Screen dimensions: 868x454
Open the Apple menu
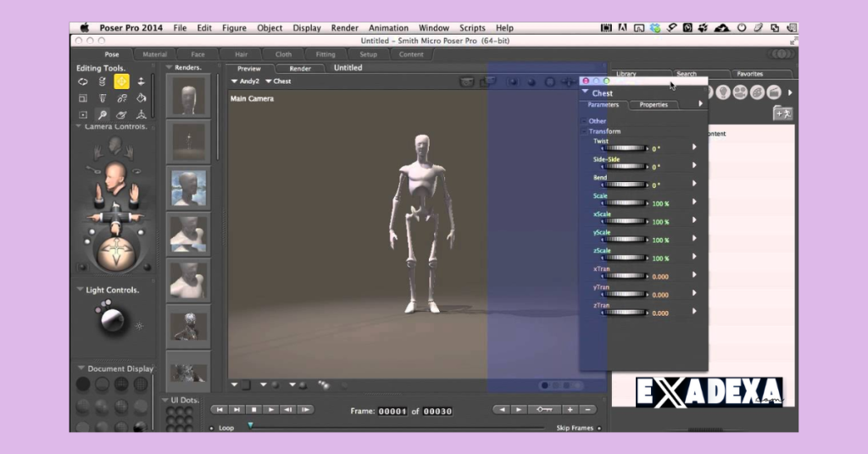point(84,28)
